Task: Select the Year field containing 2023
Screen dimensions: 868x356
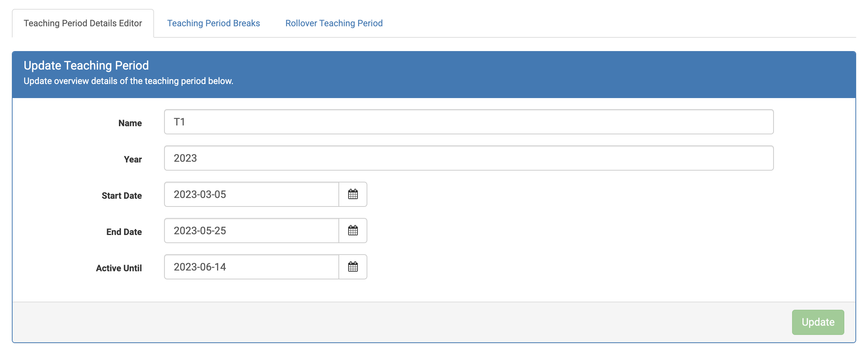Action: 431,158
